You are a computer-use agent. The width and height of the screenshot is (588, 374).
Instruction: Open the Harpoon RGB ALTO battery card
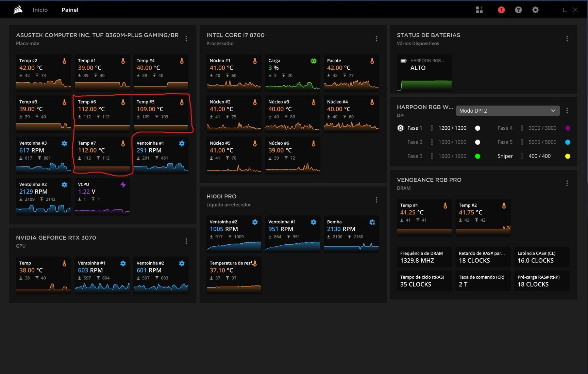pos(424,73)
